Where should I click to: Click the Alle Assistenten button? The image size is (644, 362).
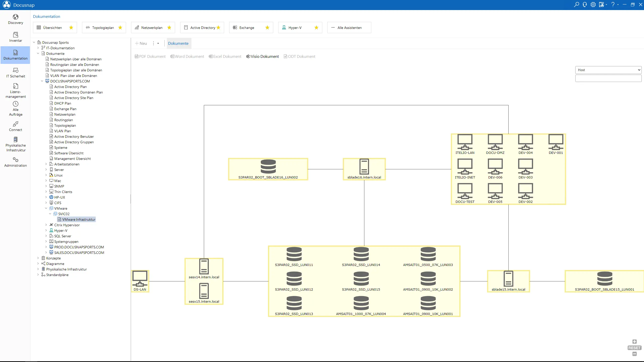(349, 28)
